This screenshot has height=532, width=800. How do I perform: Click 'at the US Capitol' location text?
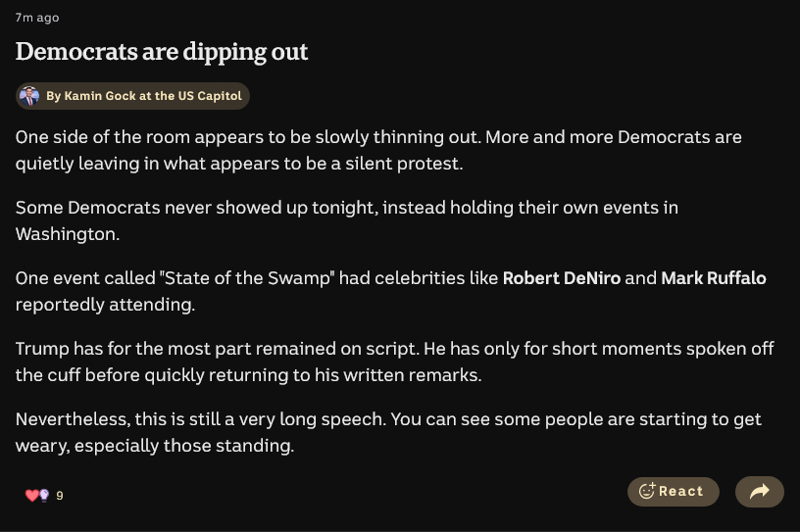point(190,96)
